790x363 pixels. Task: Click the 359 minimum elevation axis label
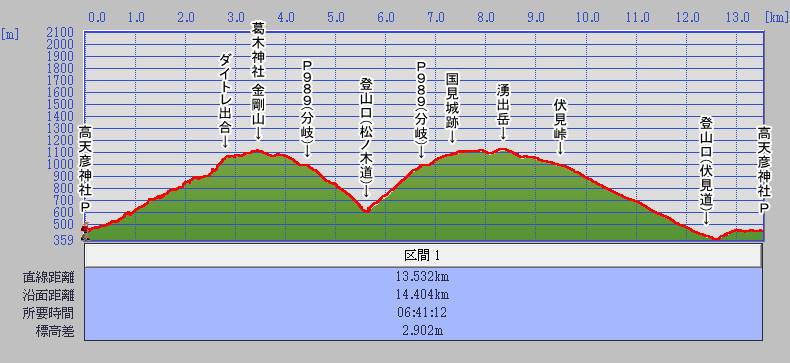click(63, 239)
